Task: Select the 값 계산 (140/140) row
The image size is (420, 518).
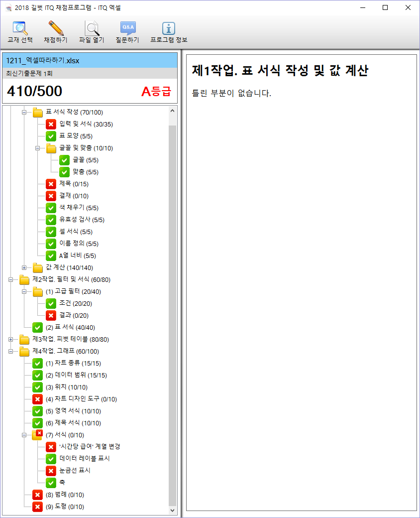Action: (x=69, y=267)
